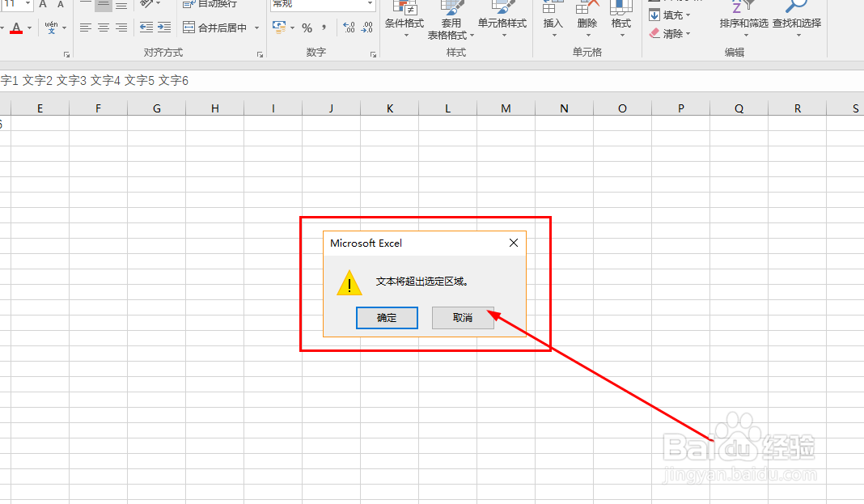Expand the phonetic guide dropdown arrow
864x504 pixels.
point(65,28)
